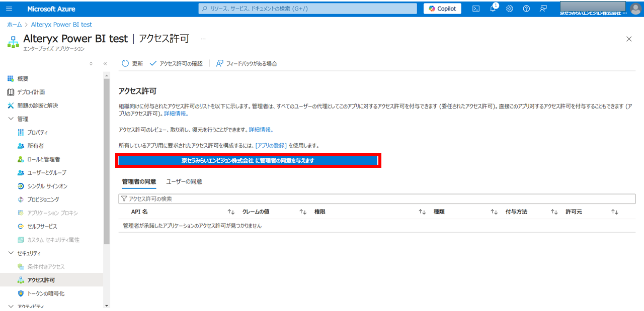644x311 pixels.
Task: Sort by the 付与方法 column
Action: [516, 212]
